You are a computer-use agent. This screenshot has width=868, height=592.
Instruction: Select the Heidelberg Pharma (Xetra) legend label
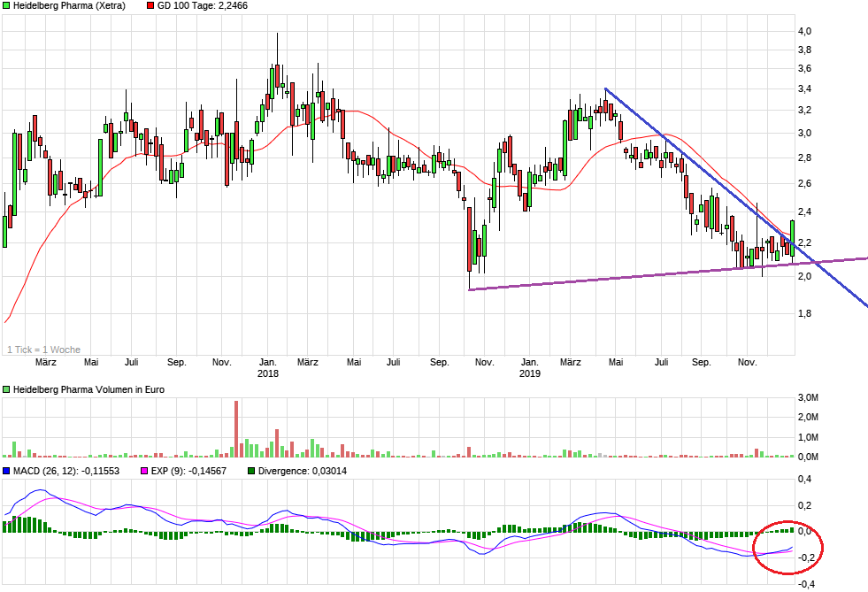(x=69, y=5)
